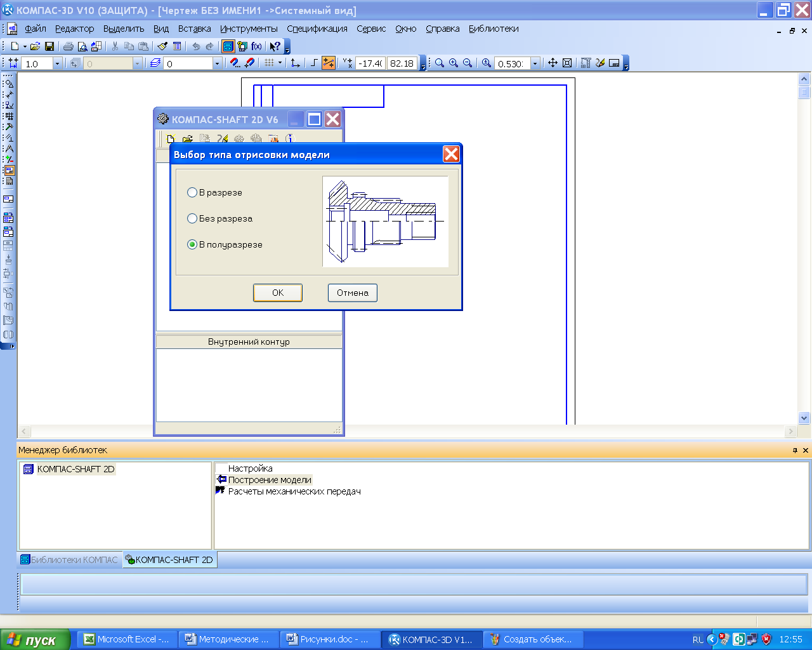The height and width of the screenshot is (650, 812).
Task: Select the hammer Editing panel on left
Action: click(9, 127)
